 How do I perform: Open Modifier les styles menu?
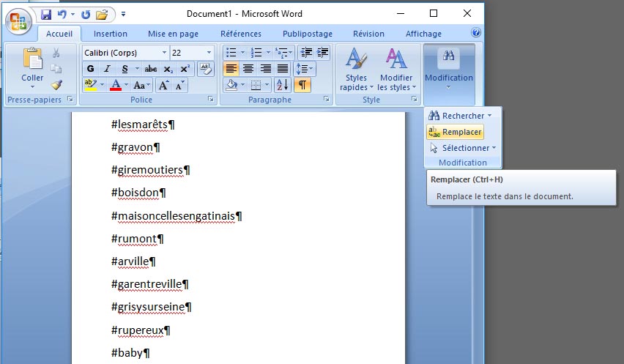[x=396, y=70]
